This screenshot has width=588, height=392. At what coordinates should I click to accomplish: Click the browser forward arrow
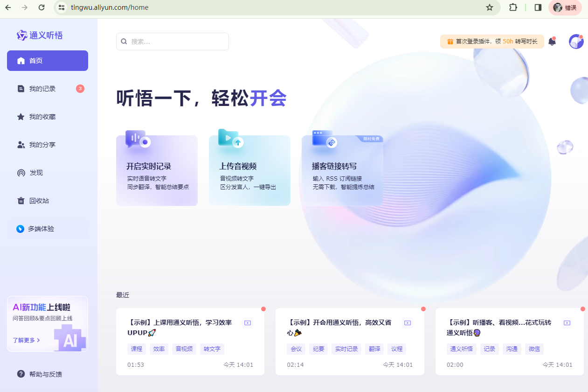point(25,7)
